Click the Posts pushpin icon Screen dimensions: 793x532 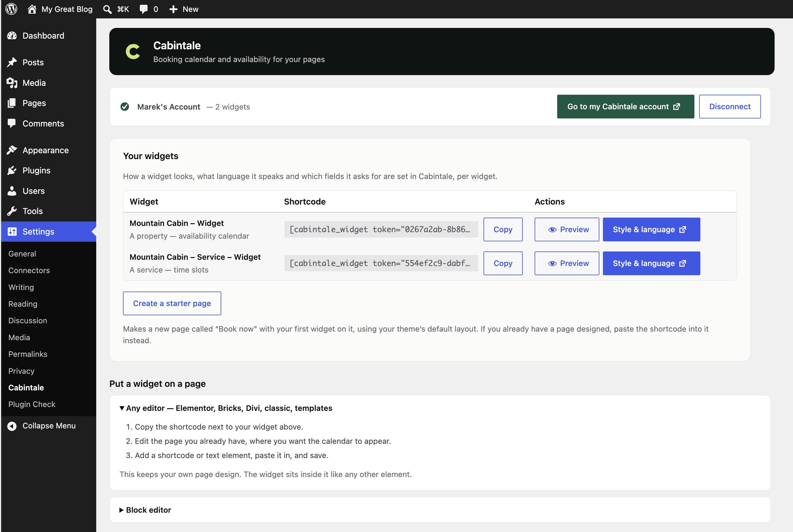12,62
